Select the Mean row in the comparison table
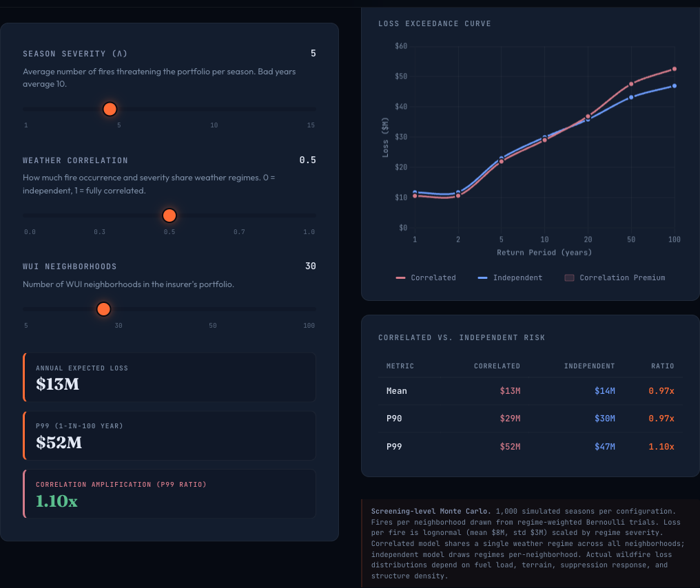Viewport: 700px width, 588px height. point(529,390)
